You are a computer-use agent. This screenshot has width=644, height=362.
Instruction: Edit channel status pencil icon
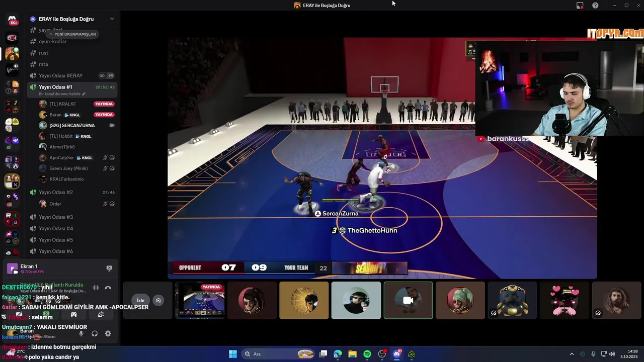(x=84, y=94)
